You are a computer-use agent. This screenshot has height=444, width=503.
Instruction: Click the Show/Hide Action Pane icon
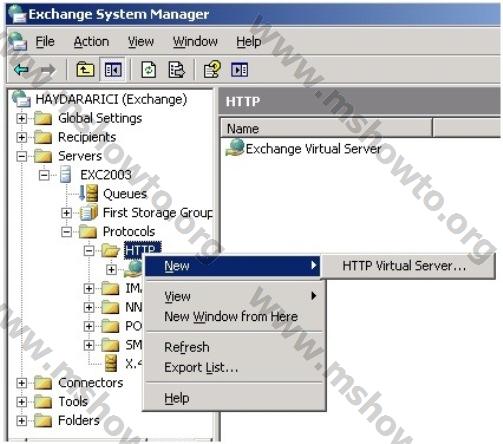pos(239,70)
